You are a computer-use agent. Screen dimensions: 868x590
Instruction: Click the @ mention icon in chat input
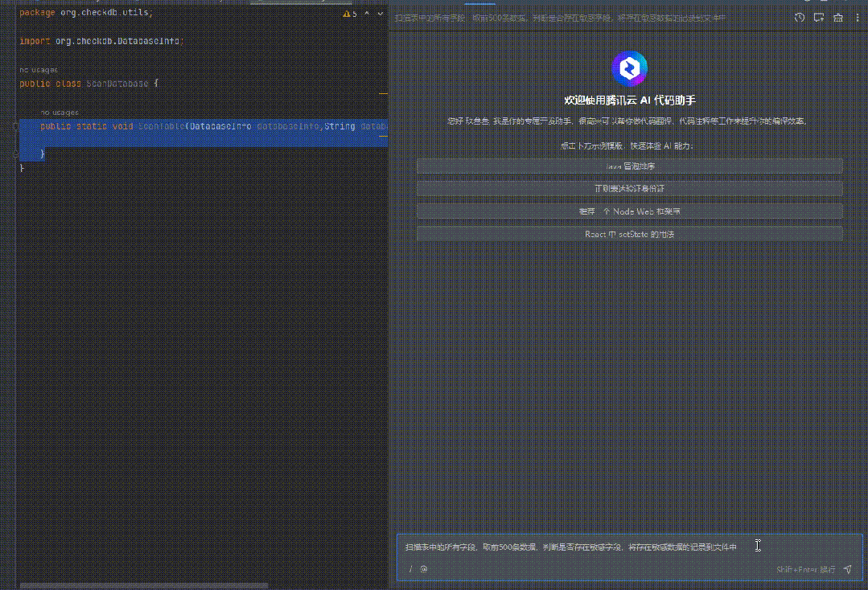[x=423, y=569]
